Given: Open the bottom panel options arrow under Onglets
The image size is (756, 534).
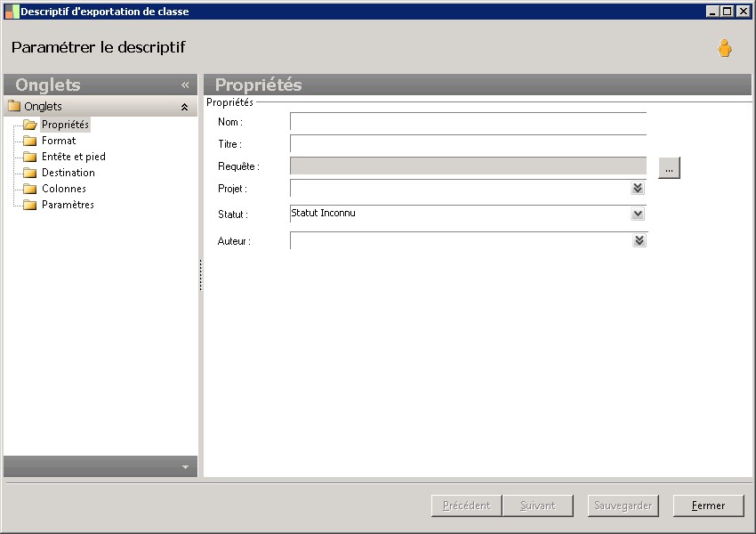Looking at the screenshot, I should [185, 467].
